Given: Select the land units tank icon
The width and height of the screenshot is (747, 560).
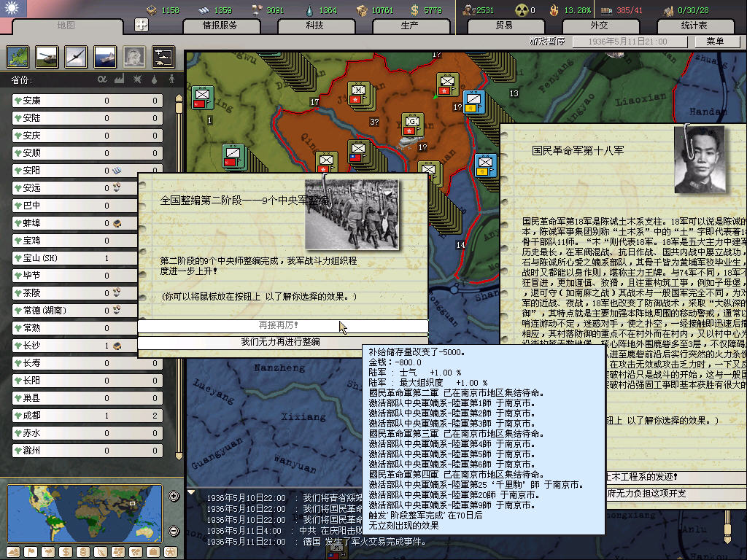Looking at the screenshot, I should point(47,56).
